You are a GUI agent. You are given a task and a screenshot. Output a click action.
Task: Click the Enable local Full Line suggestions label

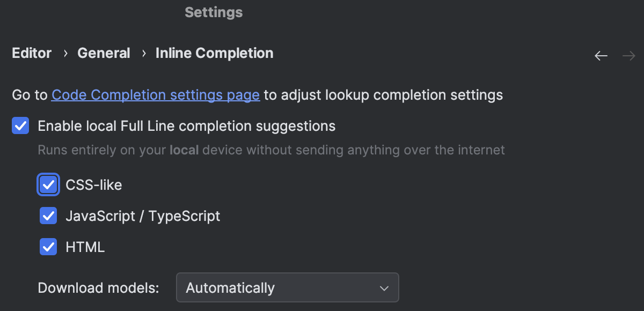pyautogui.click(x=186, y=126)
